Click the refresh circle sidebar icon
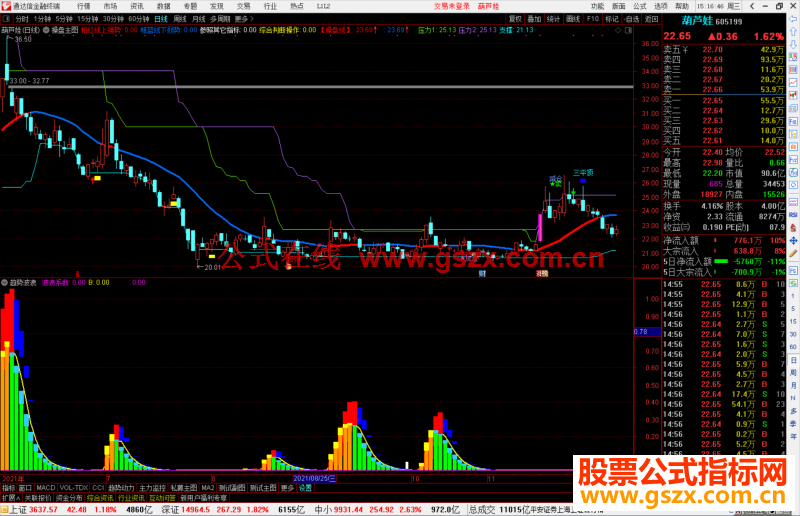 793,184
